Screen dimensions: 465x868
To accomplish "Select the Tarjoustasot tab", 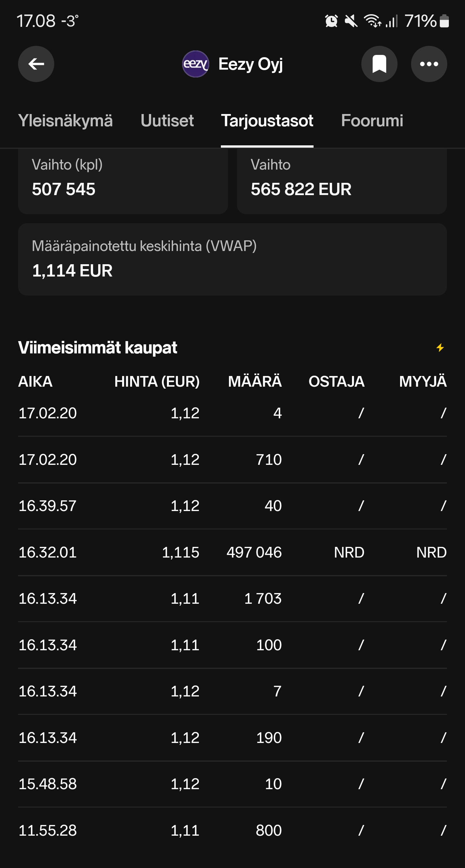I will tap(267, 120).
